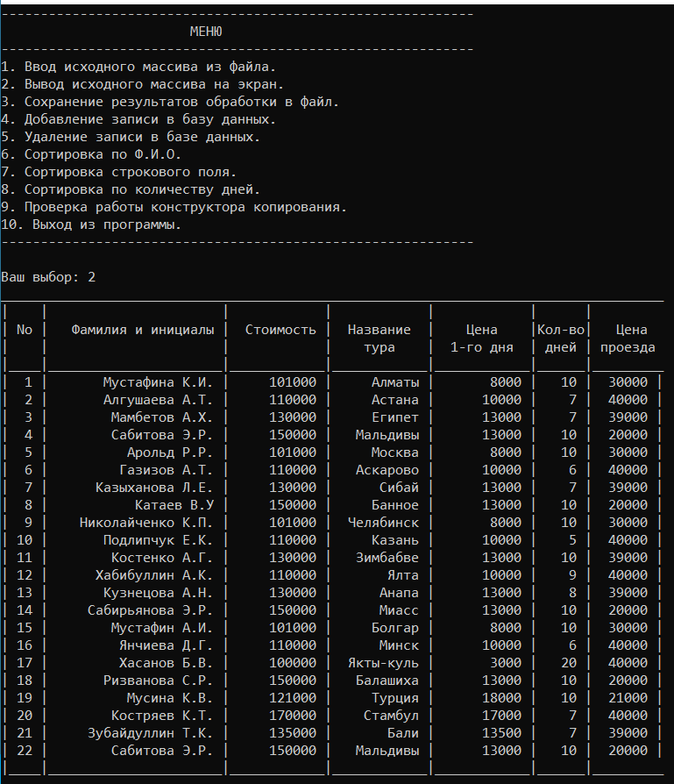Click tour name 'Алматы'
Viewport: 674px width, 784px height.
[x=395, y=382]
